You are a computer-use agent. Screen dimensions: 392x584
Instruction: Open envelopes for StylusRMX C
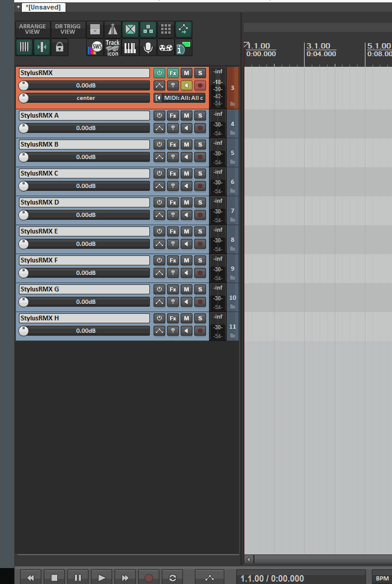[159, 186]
